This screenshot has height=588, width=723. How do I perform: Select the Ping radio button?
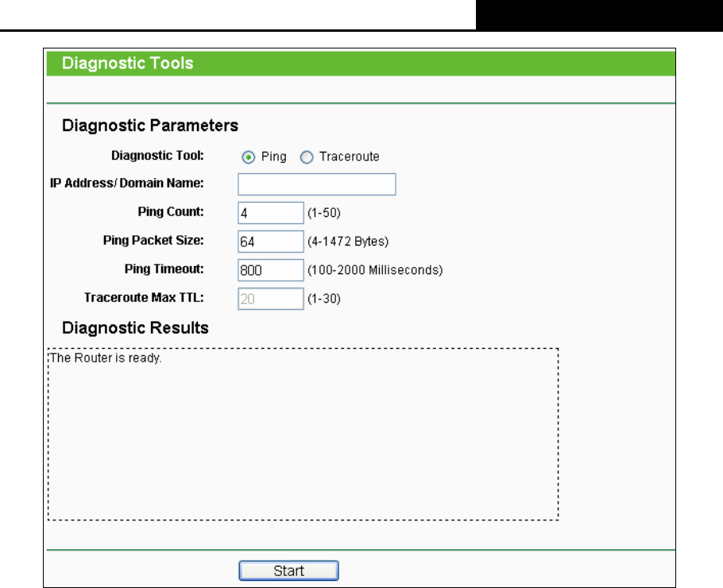pos(248,157)
